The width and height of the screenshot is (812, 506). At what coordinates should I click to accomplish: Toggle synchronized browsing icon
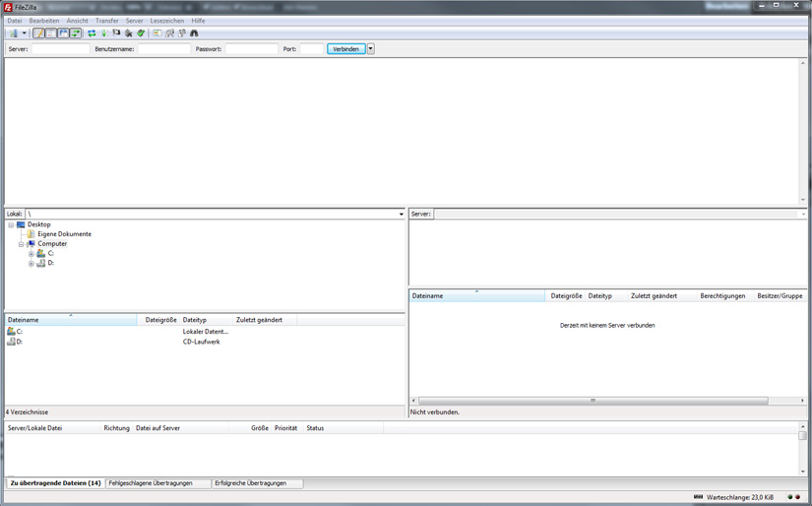182,33
